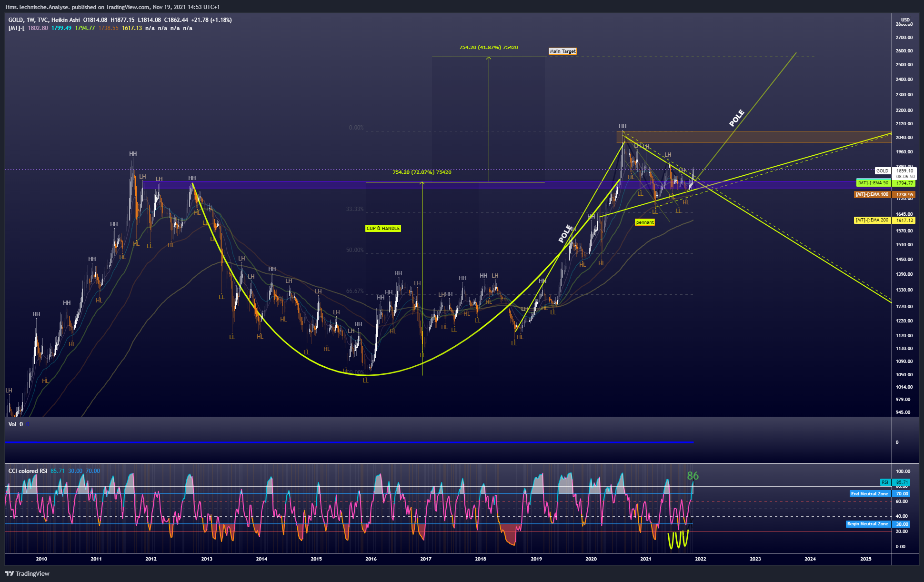Image resolution: width=924 pixels, height=582 pixels.
Task: Select the CUP & HANDLE label
Action: 383,229
